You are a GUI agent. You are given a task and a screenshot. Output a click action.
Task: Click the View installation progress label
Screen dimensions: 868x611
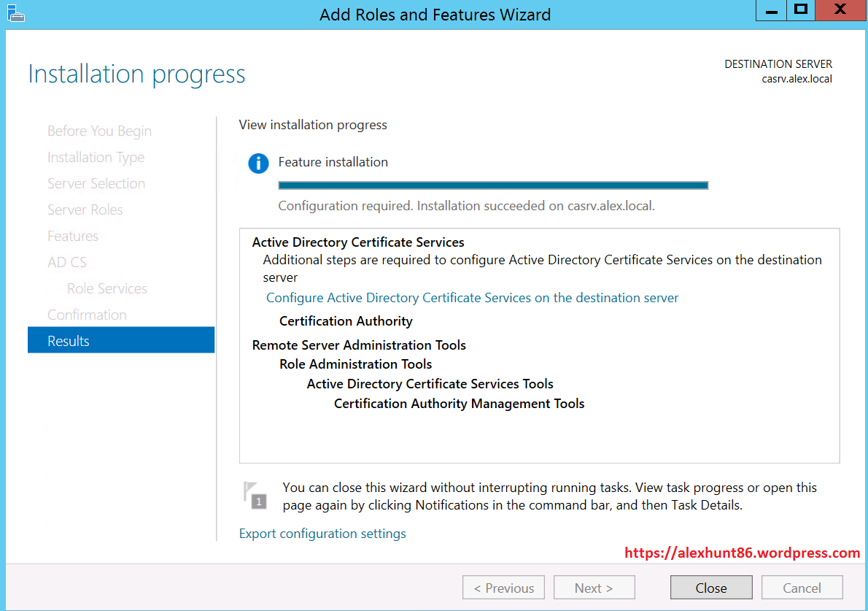pos(313,125)
